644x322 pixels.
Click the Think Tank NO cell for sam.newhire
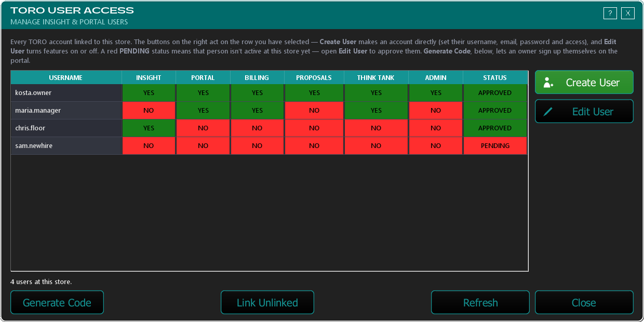click(x=376, y=146)
